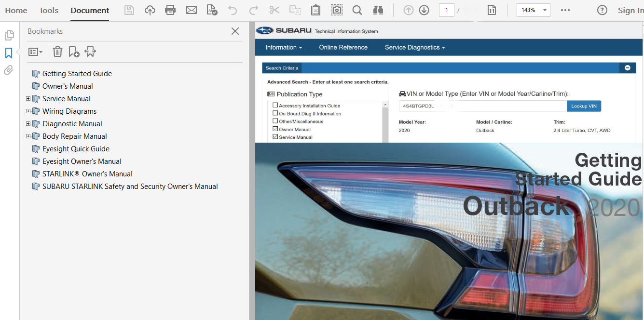The image size is (644, 320).
Task: Expand the Body Repair Manual bookmark
Action: pyautogui.click(x=28, y=136)
